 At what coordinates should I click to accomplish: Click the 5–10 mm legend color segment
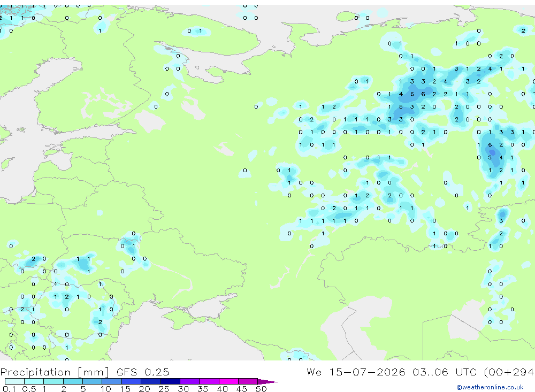click(x=93, y=381)
